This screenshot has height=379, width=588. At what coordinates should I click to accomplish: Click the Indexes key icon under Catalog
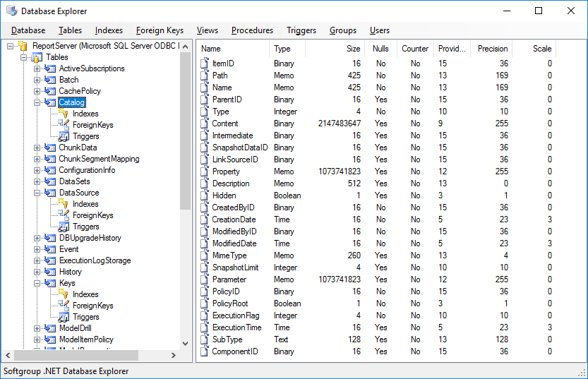pos(64,114)
